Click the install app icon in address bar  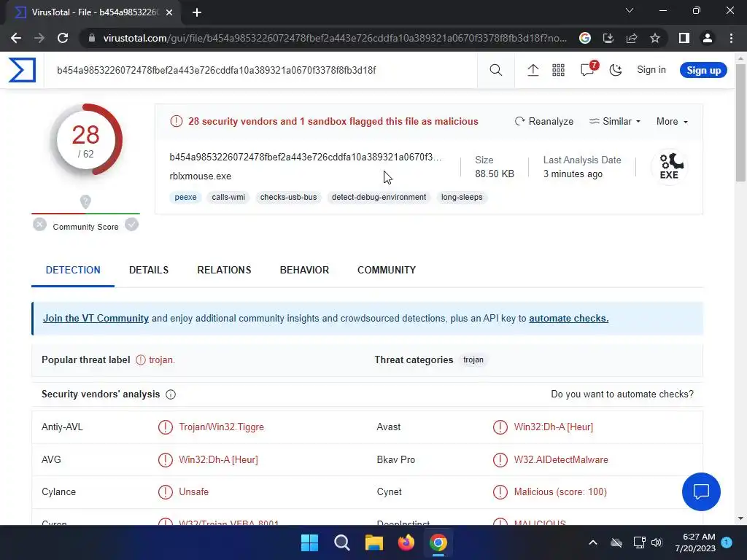tap(608, 38)
